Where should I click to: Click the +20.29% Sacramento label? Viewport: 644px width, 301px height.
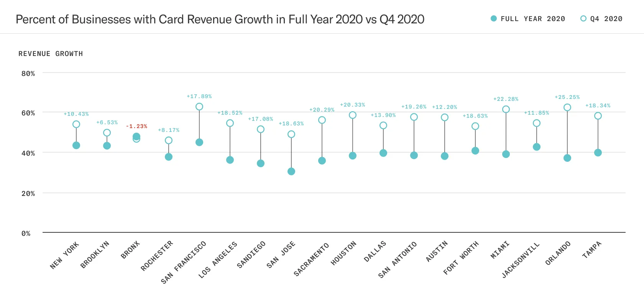[x=322, y=110]
